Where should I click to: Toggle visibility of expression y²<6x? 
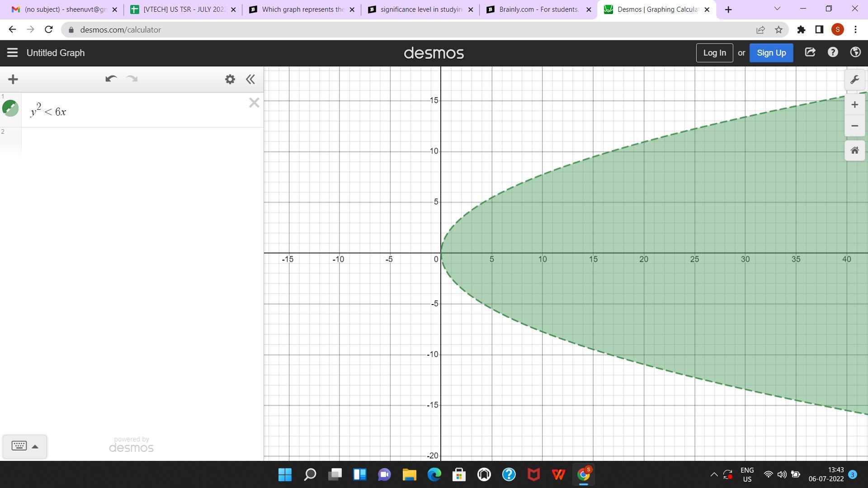tap(10, 108)
